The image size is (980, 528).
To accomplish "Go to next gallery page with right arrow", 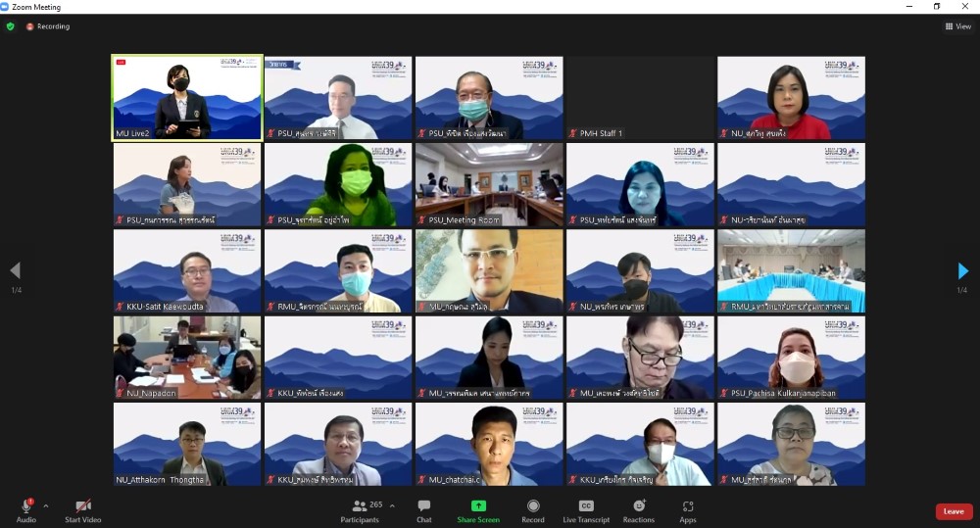I will [x=962, y=270].
